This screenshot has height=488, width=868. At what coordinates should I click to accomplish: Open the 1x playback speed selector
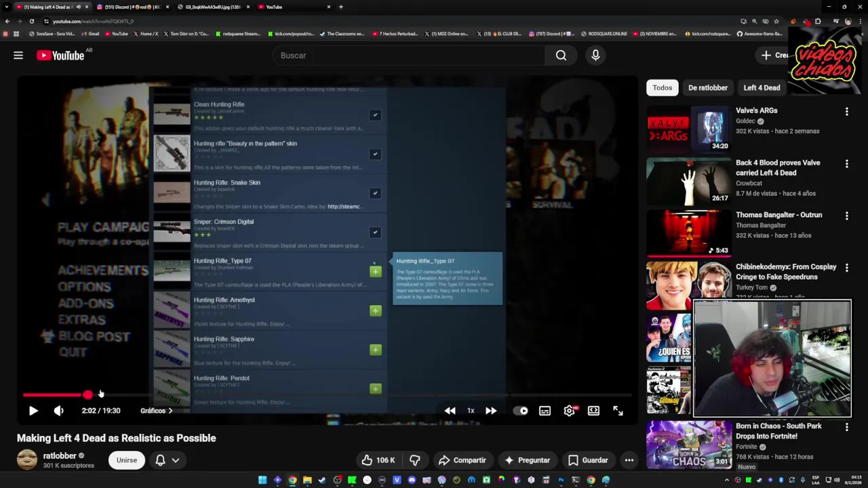(x=471, y=411)
